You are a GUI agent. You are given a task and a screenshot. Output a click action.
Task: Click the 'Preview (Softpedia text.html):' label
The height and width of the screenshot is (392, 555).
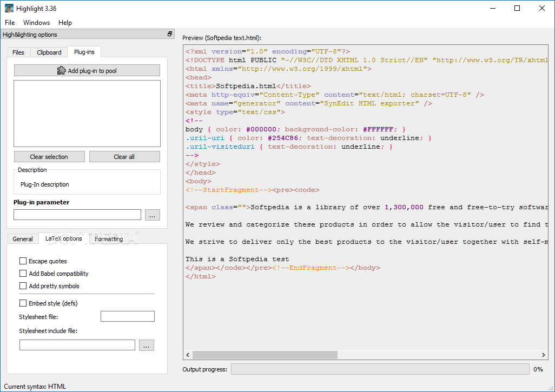pyautogui.click(x=222, y=38)
